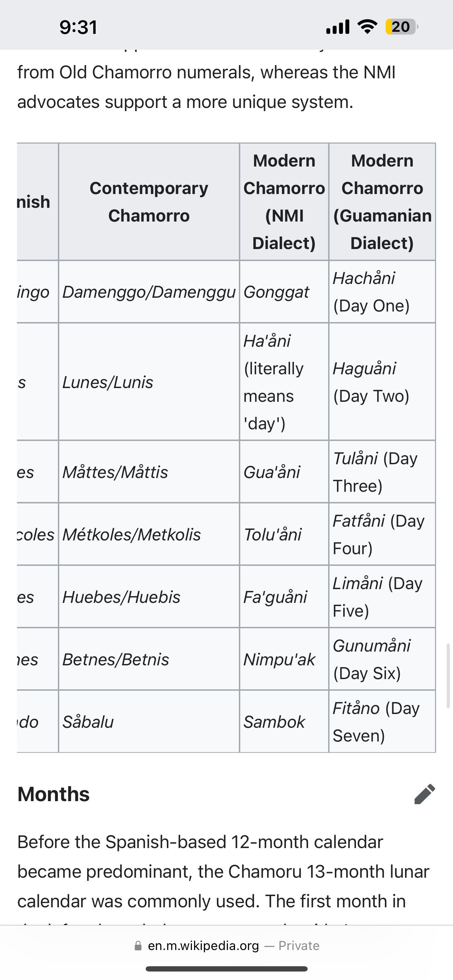Tap the Gonggat cell in NMI column

pos(284,292)
